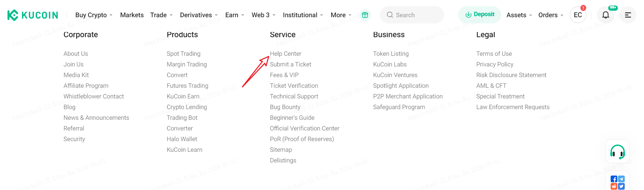Open the headset customer support widget
This screenshot has width=644, height=190.
pos(618,151)
